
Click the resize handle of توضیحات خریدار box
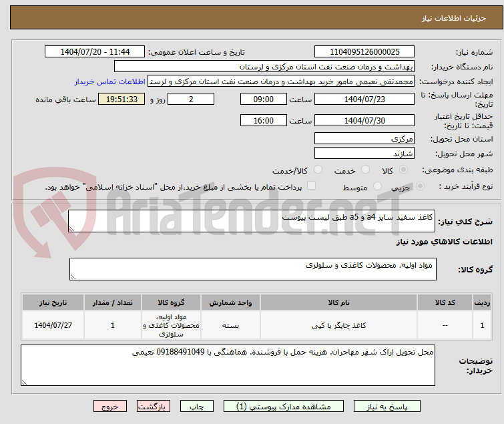point(24,382)
